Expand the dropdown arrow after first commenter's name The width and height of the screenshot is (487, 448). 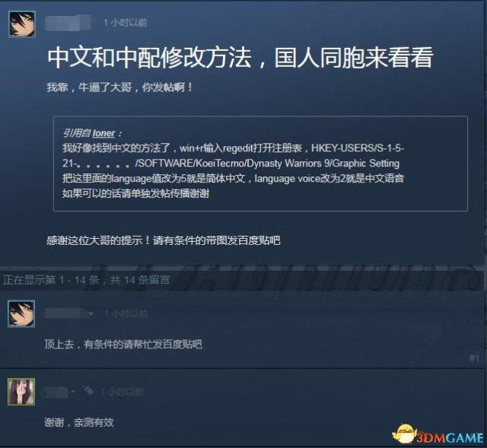click(91, 314)
